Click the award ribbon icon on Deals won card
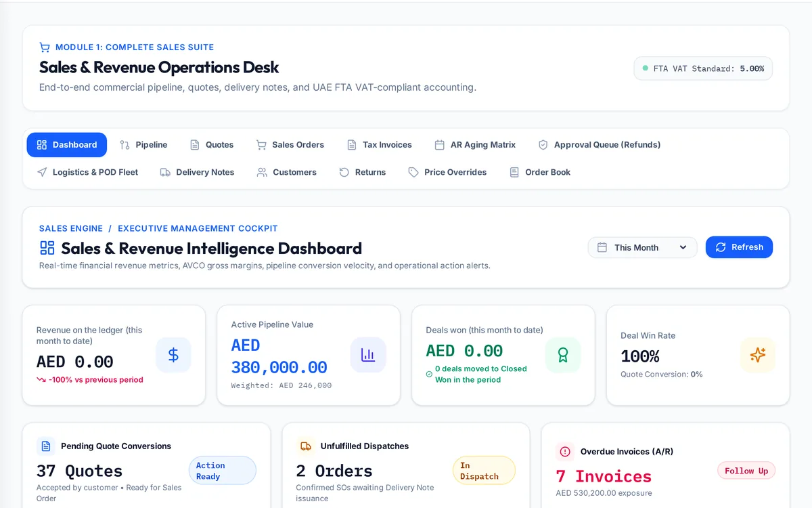Image resolution: width=812 pixels, height=508 pixels. pyautogui.click(x=563, y=355)
